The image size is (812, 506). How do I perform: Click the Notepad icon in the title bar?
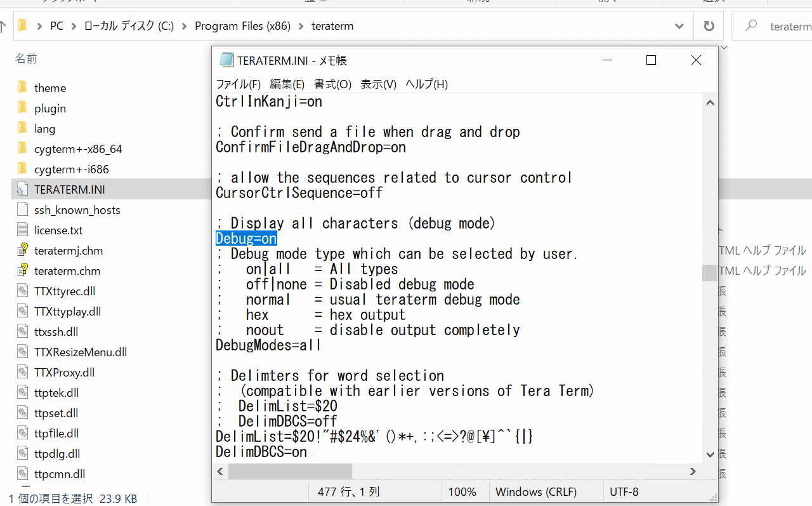coord(226,60)
